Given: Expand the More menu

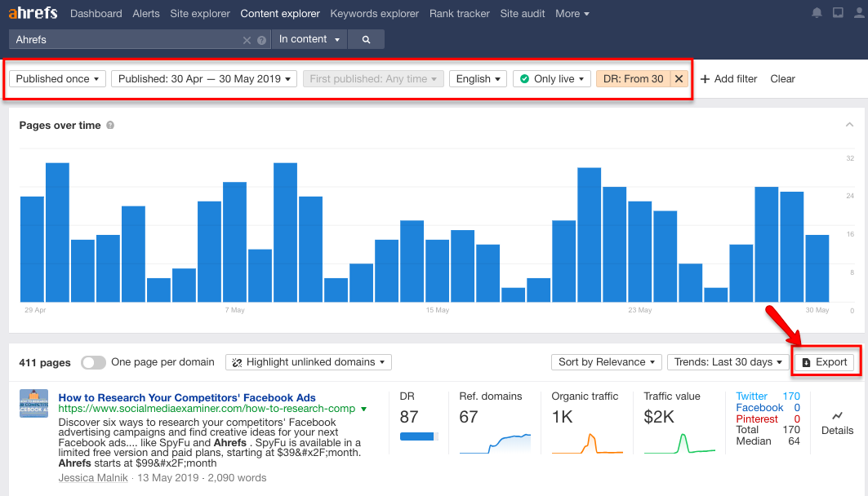Looking at the screenshot, I should (x=572, y=13).
